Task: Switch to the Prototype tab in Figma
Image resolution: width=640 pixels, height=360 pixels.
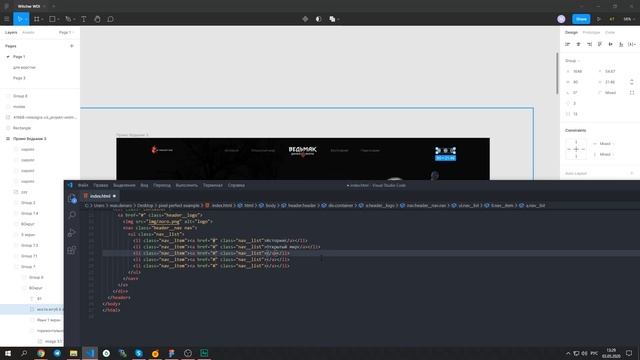Action: tap(591, 32)
